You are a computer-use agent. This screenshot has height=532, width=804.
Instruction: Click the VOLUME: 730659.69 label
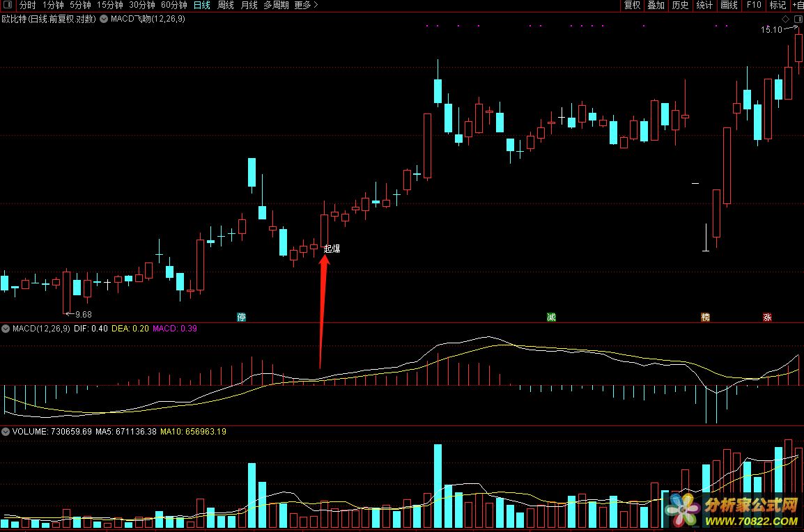pyautogui.click(x=52, y=432)
